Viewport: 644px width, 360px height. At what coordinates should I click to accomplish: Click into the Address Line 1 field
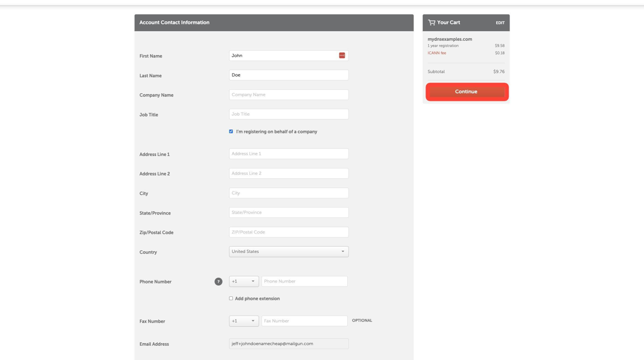(x=289, y=154)
